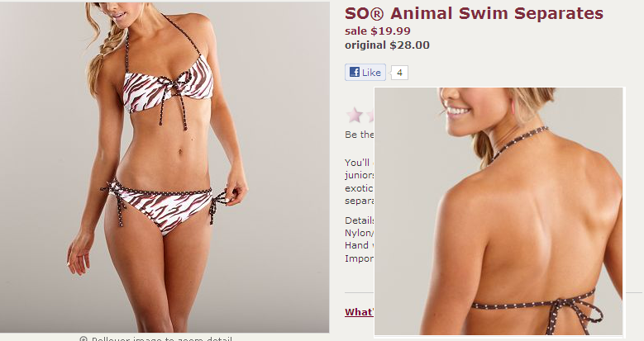The height and width of the screenshot is (341, 644).
Task: Click the enlarged back-view zoom image
Action: 499,211
